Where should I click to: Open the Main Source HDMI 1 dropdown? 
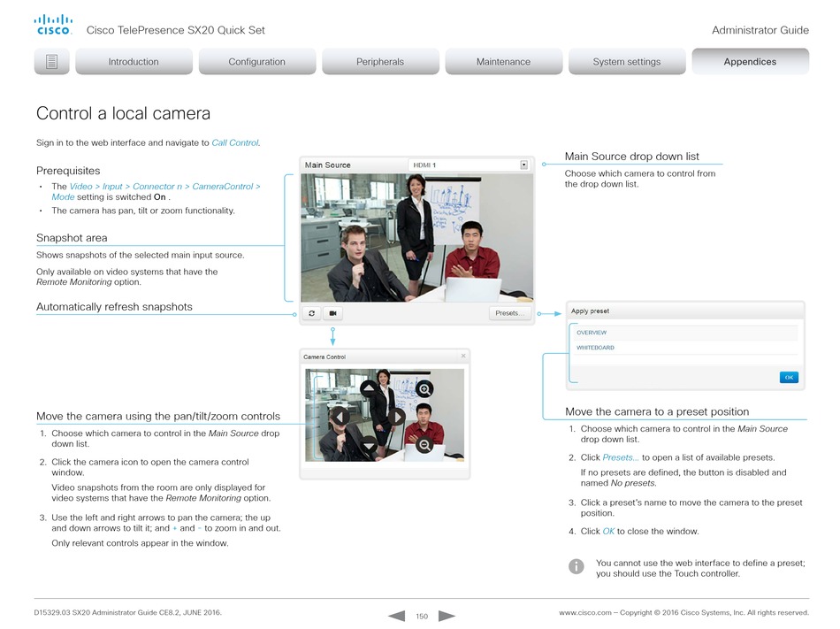pos(470,165)
